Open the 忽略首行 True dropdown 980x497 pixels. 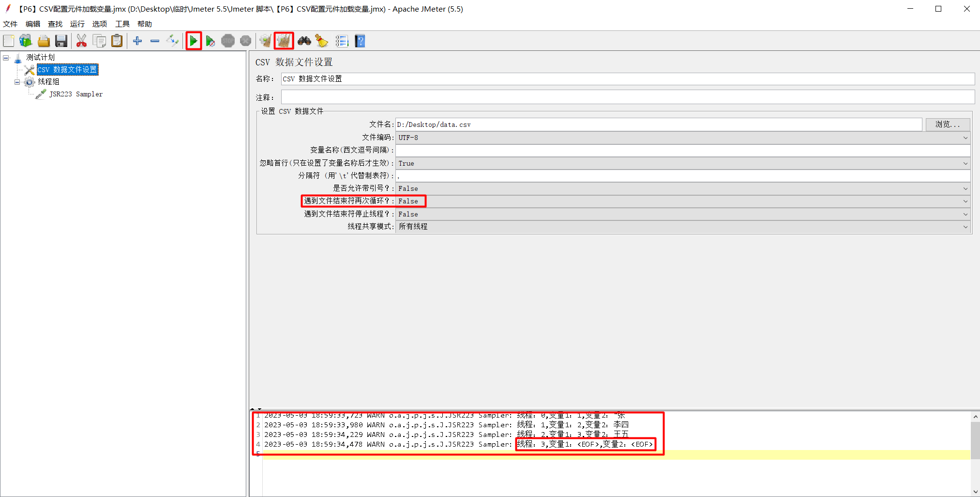pyautogui.click(x=683, y=163)
